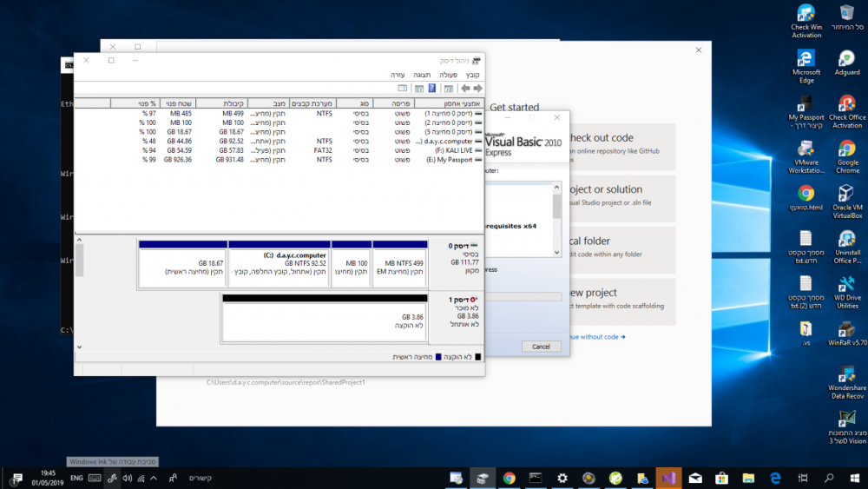This screenshot has height=489, width=868.
Task: Open the Uninstall Office desktop icon
Action: click(x=847, y=248)
